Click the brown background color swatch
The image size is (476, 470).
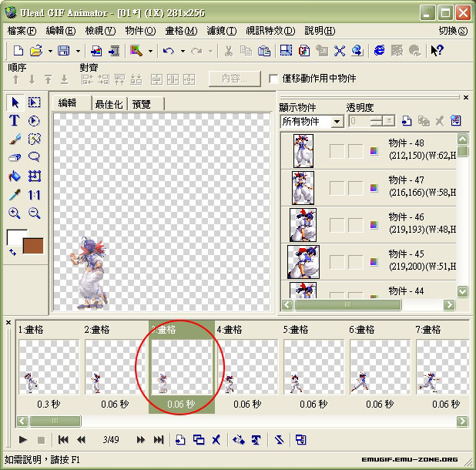(x=33, y=246)
